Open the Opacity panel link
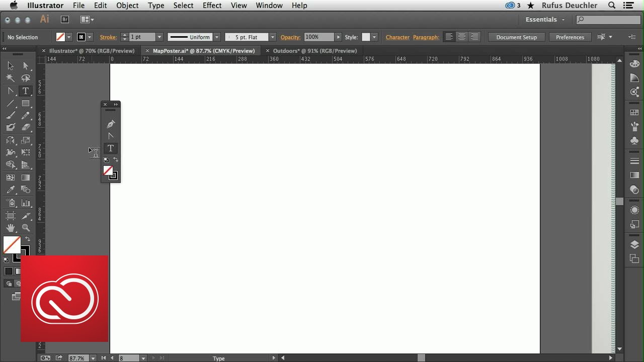 tap(290, 37)
